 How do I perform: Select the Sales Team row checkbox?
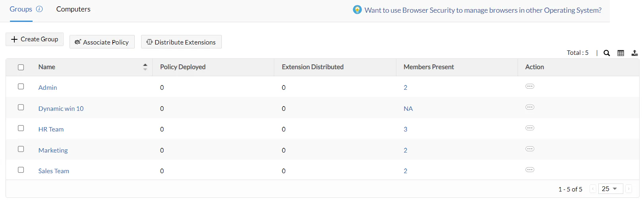pyautogui.click(x=21, y=170)
